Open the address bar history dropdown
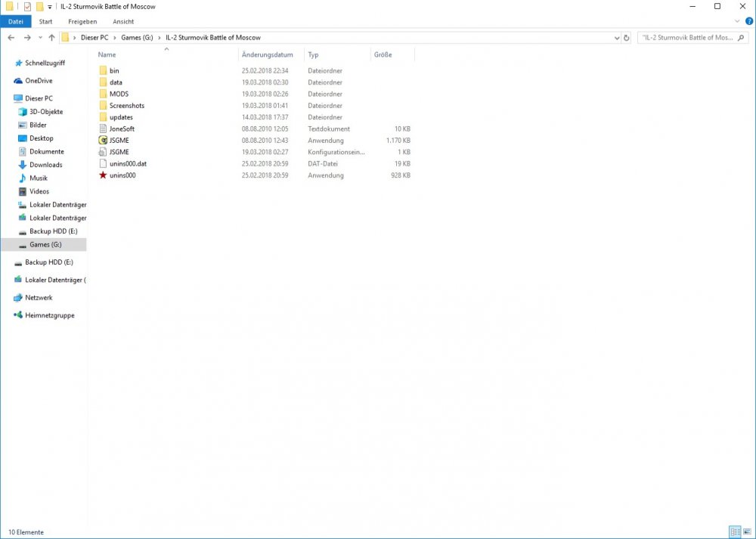The image size is (756, 539). (617, 38)
